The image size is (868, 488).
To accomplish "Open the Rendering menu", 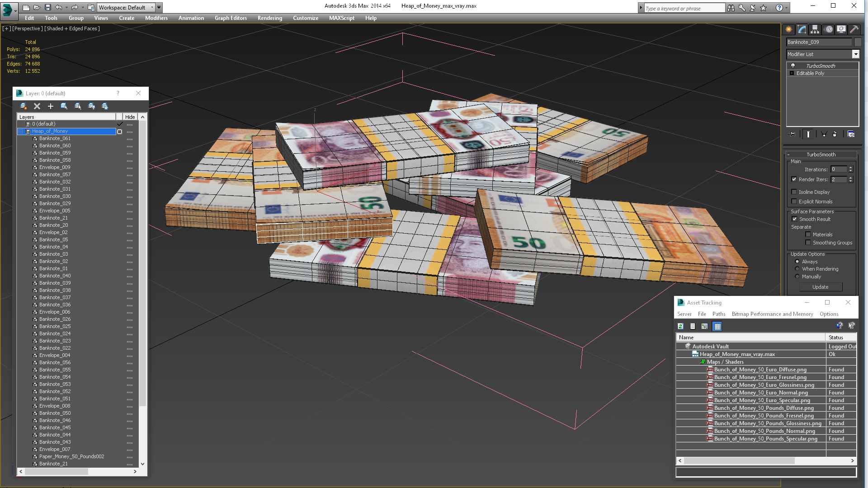I will click(x=270, y=18).
